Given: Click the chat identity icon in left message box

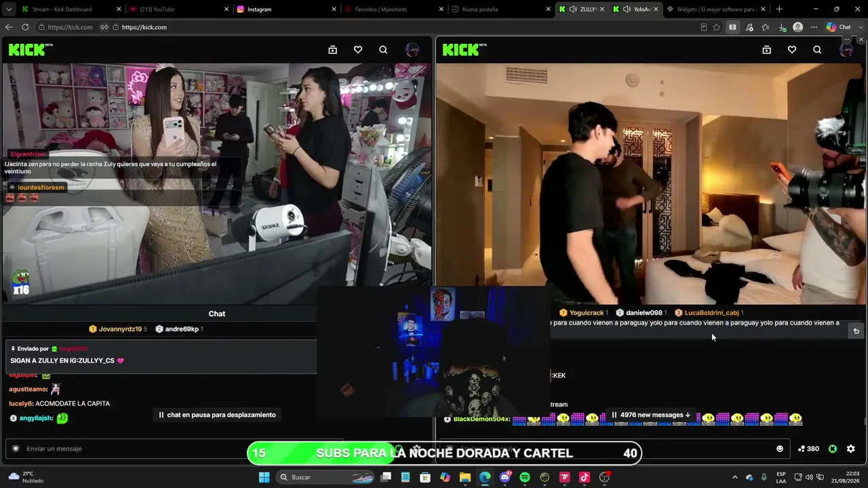Looking at the screenshot, I should pyautogui.click(x=16, y=449).
